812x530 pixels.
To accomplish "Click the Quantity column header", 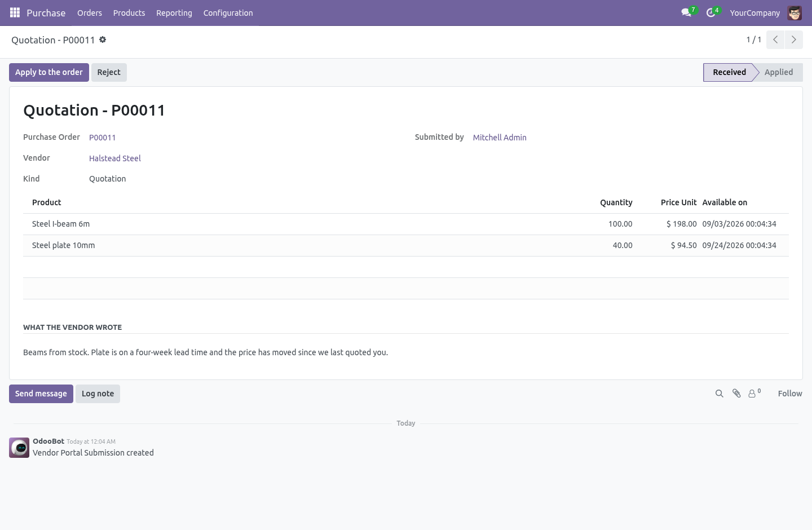I will (x=616, y=202).
